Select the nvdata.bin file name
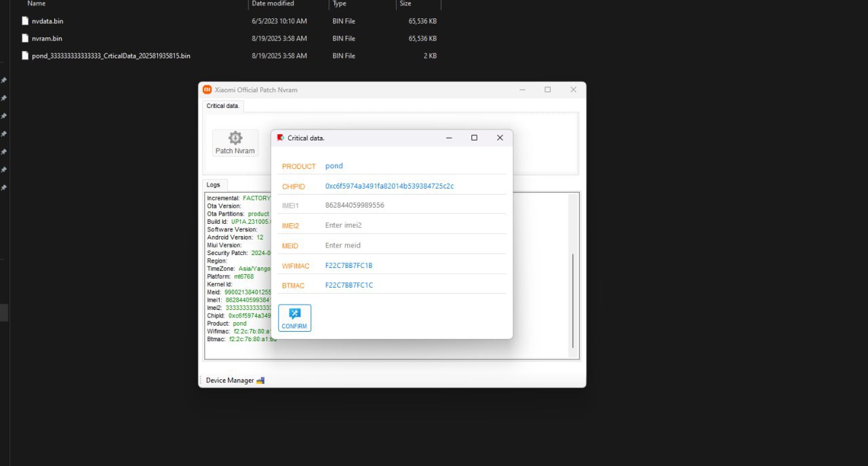Image resolution: width=868 pixels, height=466 pixels. coord(47,21)
